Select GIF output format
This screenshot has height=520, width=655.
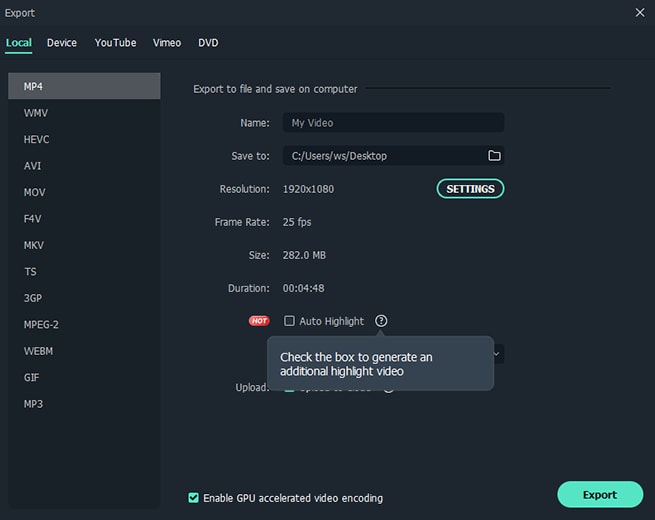(x=84, y=377)
